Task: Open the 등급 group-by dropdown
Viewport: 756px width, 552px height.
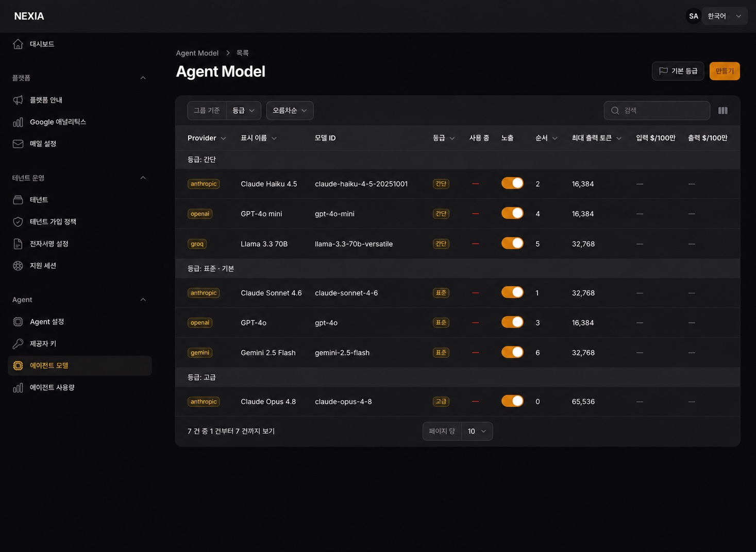Action: coord(243,111)
